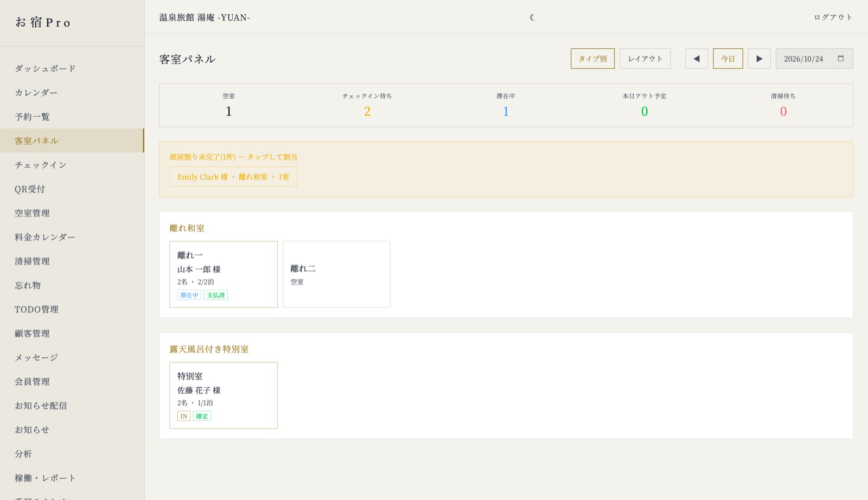The image size is (868, 500).
Task: Switch to レイアウト view
Action: point(645,59)
